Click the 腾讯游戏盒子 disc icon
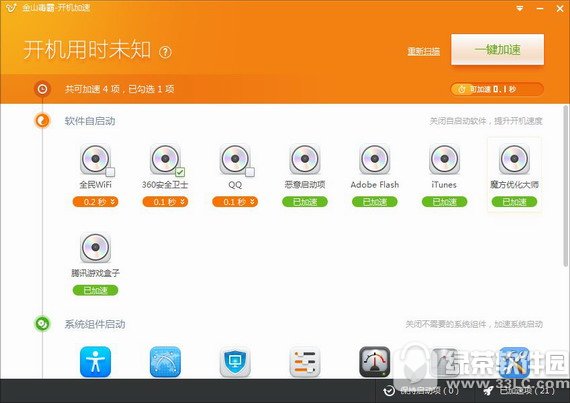570x403 pixels. point(95,247)
